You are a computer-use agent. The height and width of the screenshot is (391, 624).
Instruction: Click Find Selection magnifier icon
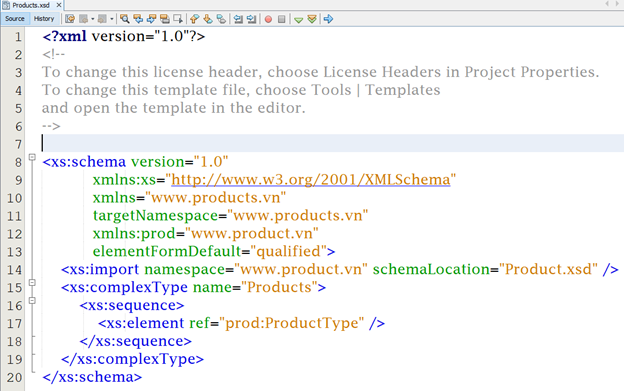(125, 19)
